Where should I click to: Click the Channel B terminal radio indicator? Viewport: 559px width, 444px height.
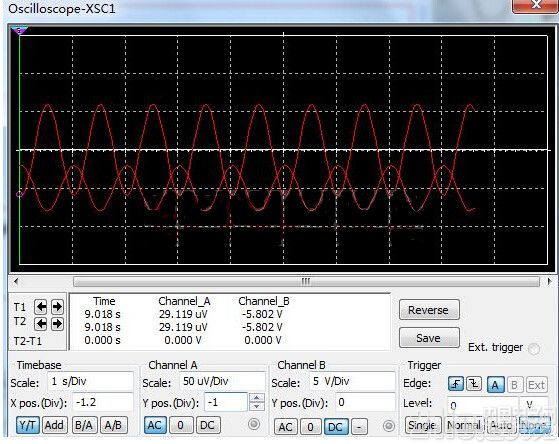click(389, 426)
